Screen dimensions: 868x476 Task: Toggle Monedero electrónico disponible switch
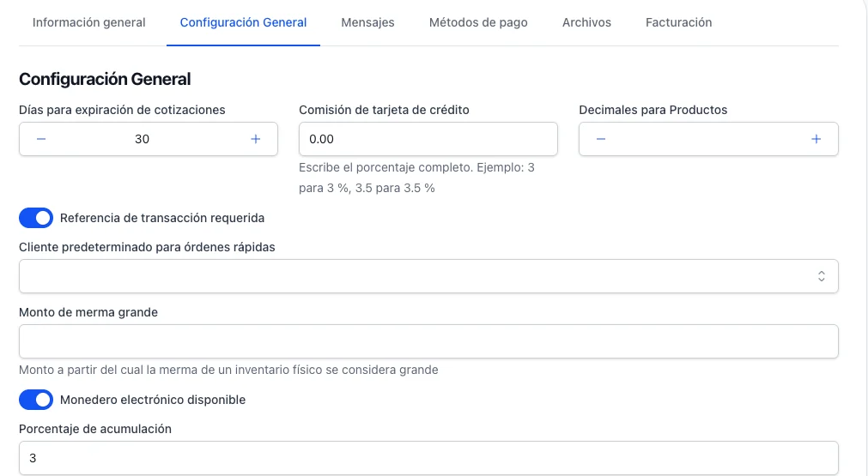[36, 400]
